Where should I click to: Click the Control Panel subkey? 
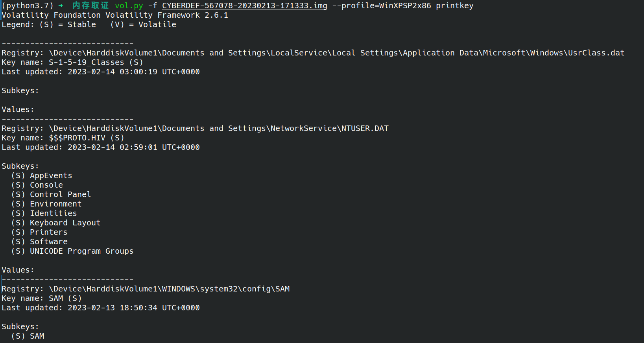pos(51,195)
